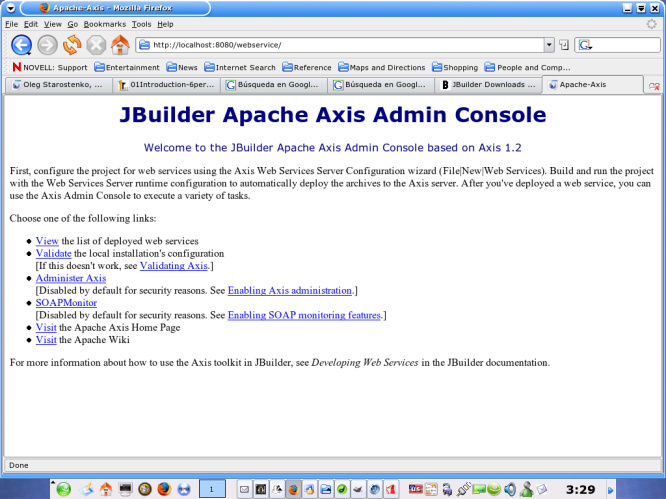Click in the search engine box
The width and height of the screenshot is (666, 499).
(622, 45)
